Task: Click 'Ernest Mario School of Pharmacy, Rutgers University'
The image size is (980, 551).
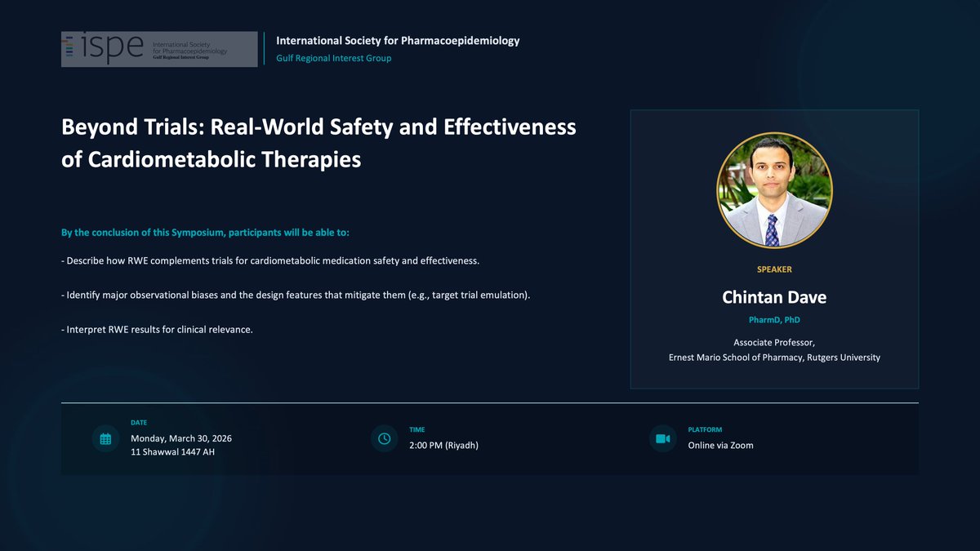Action: 774,358
